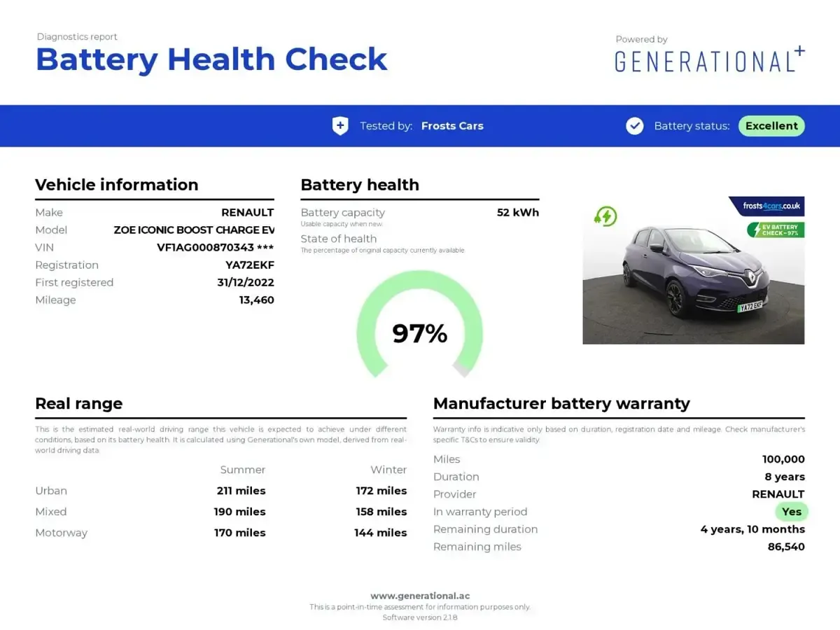Click the Diagnostics report label
Viewport: 840px width, 630px height.
[77, 36]
